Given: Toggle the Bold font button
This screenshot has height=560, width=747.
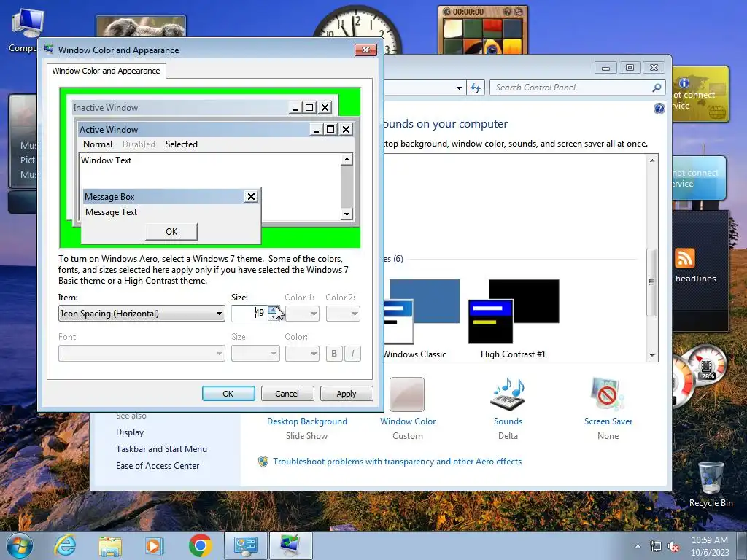Looking at the screenshot, I should pyautogui.click(x=334, y=354).
